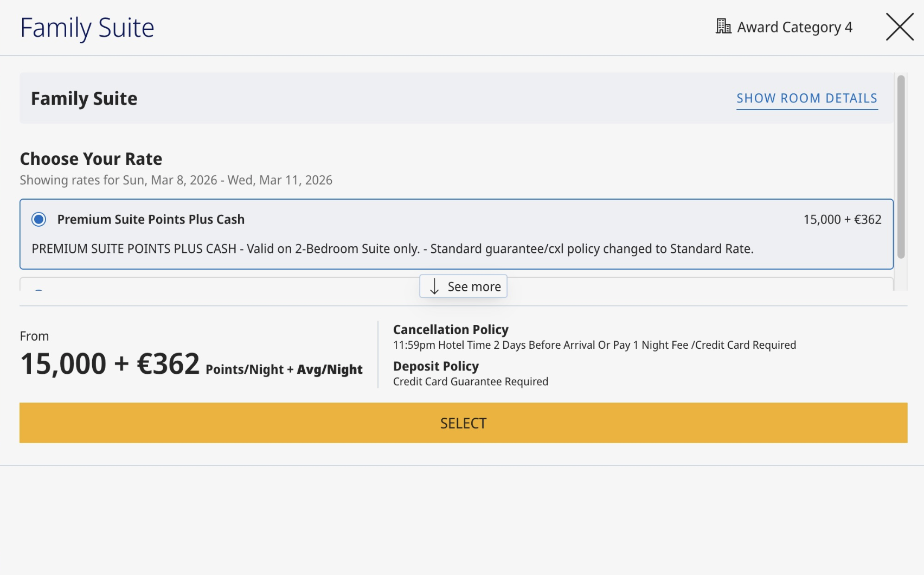This screenshot has height=575, width=924.
Task: Click the large Family Suite dialog title
Action: tap(87, 28)
